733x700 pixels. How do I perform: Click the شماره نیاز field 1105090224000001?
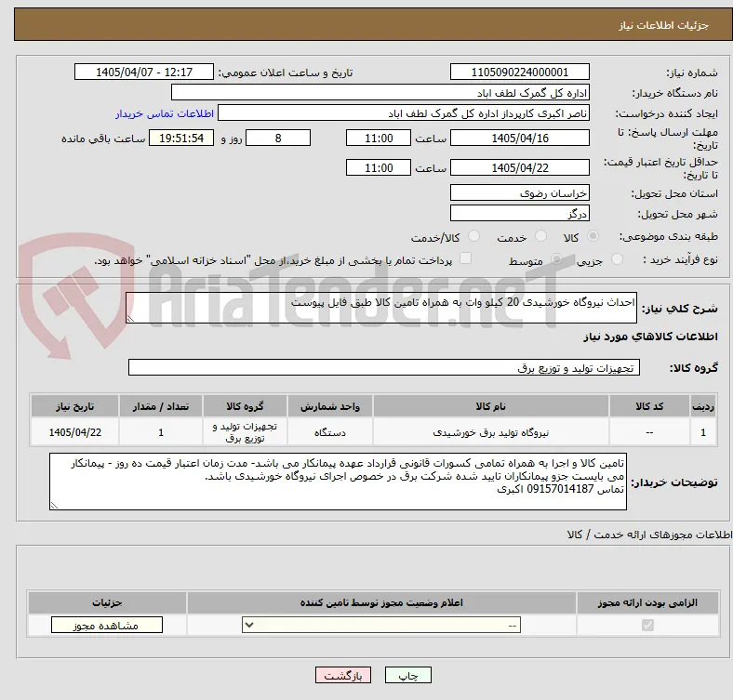pos(520,72)
